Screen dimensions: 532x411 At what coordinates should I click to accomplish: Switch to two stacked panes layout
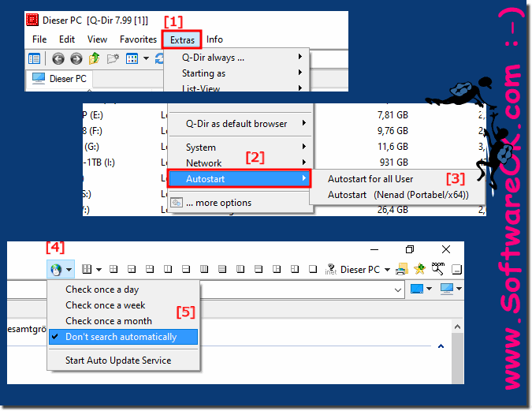[185, 269]
